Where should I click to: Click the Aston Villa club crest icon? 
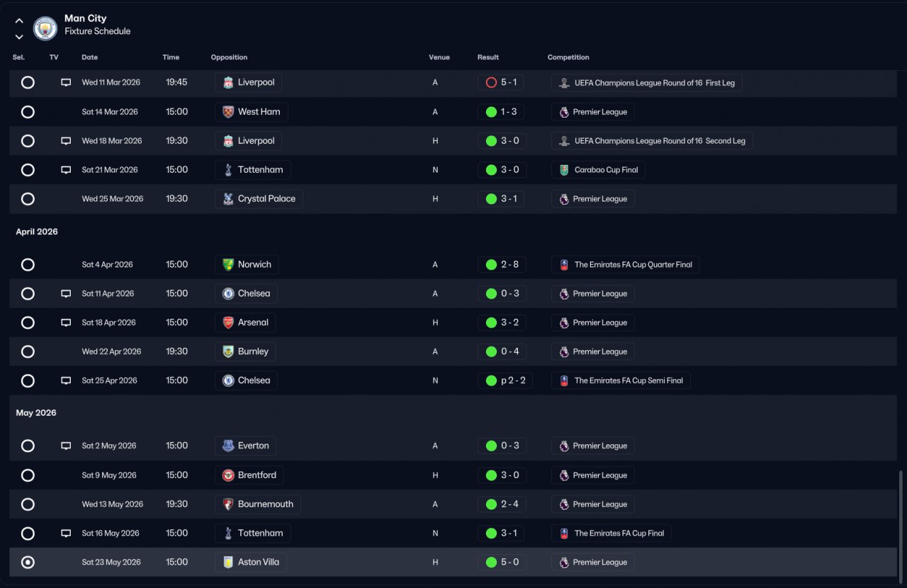[228, 562]
